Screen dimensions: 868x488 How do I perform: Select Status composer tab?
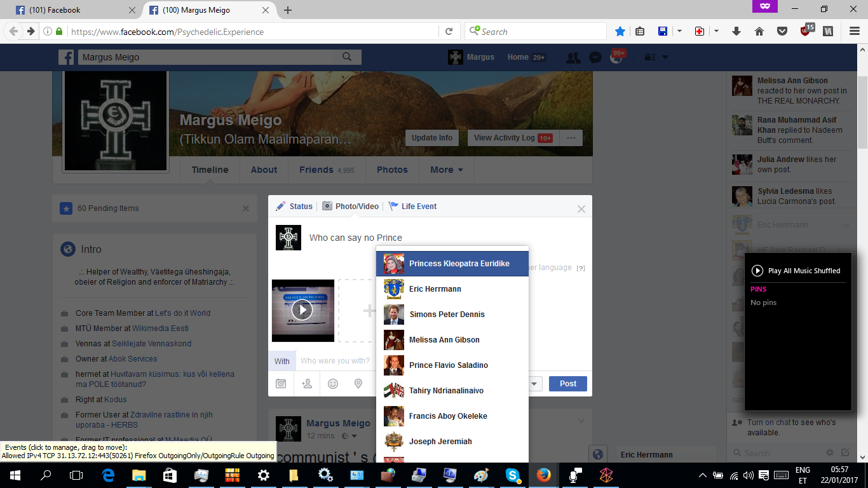(294, 206)
